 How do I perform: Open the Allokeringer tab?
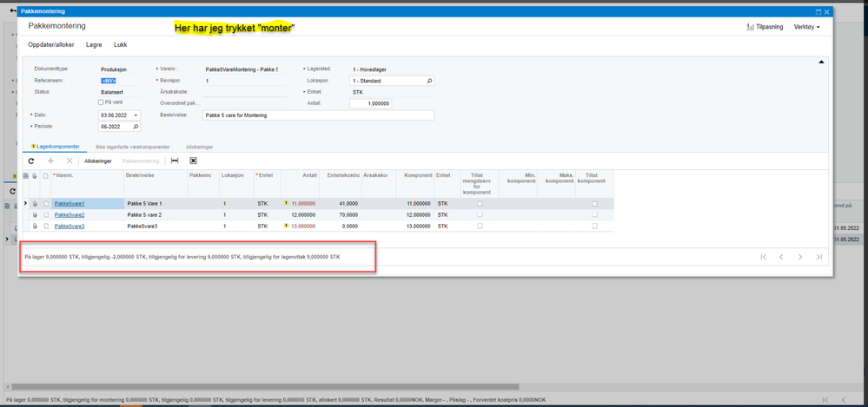pyautogui.click(x=199, y=148)
